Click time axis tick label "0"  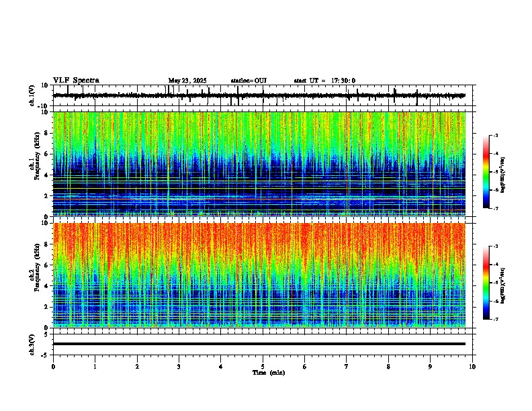point(53,367)
